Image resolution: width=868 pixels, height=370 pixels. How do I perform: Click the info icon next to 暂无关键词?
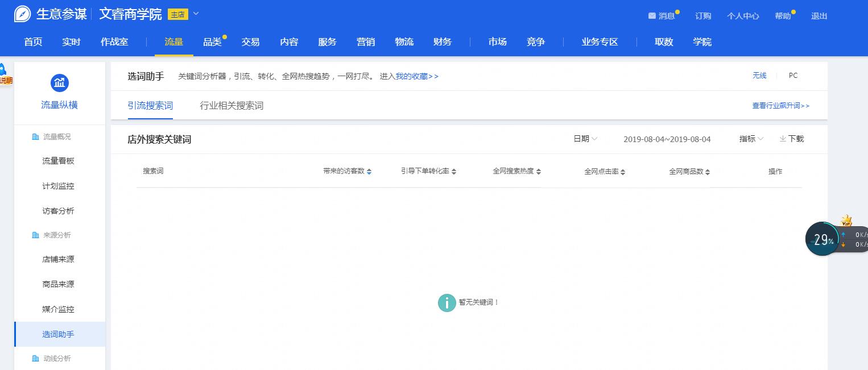coord(447,303)
